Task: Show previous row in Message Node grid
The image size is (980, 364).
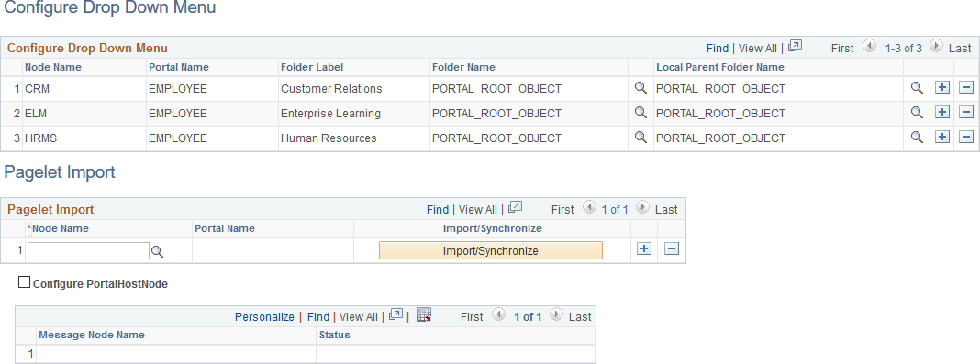Action: [498, 314]
